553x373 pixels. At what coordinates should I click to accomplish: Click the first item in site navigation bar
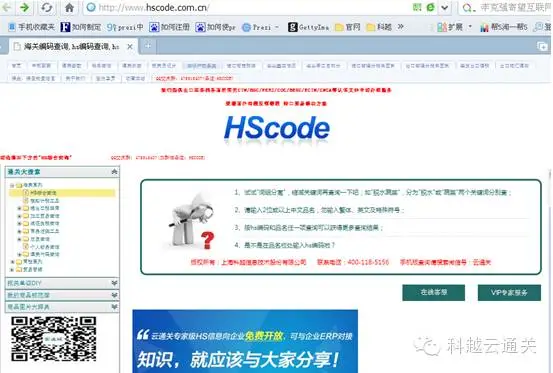(16, 66)
